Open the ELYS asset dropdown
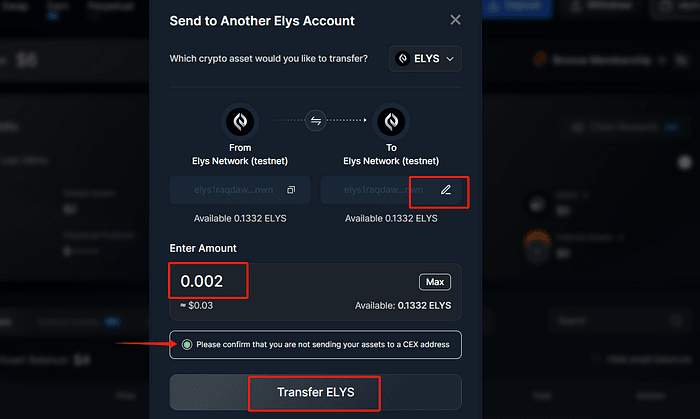700x419 pixels. (426, 59)
